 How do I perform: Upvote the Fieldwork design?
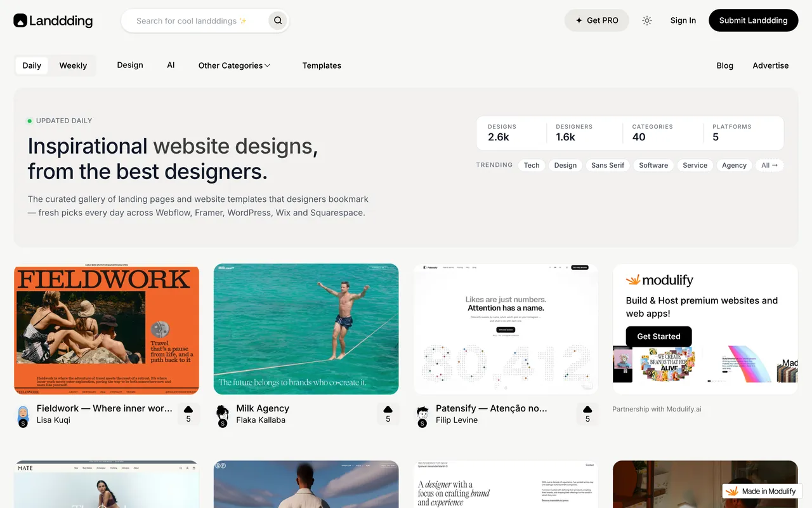point(188,414)
